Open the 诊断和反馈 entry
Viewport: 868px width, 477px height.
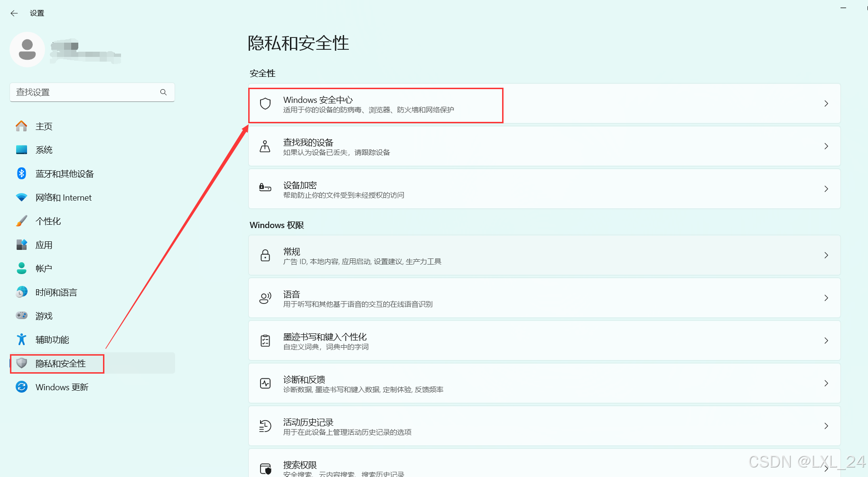(x=544, y=383)
